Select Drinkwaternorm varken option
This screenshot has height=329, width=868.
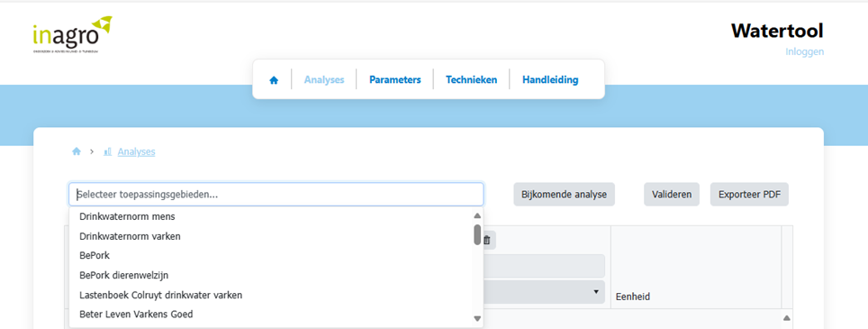[x=271, y=236]
